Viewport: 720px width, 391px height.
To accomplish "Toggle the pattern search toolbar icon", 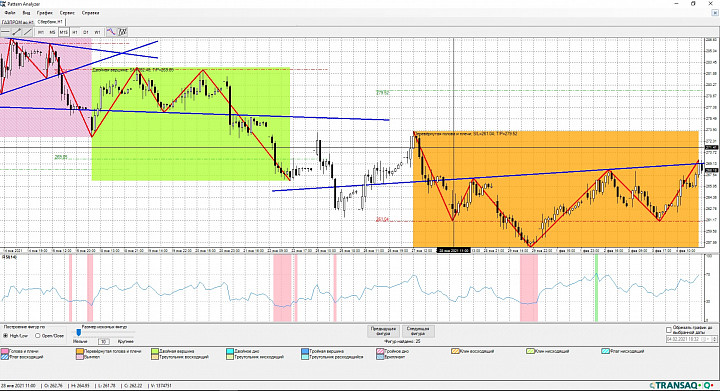I will (122, 32).
